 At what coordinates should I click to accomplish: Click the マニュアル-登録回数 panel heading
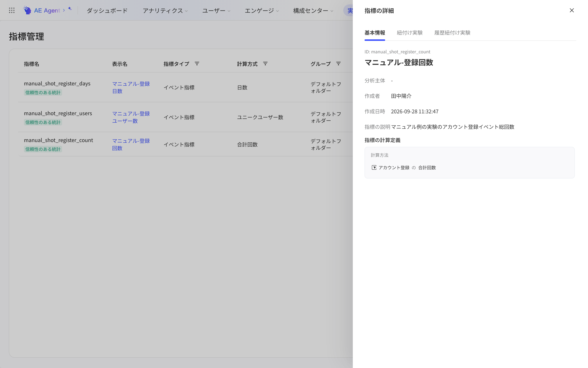coord(399,62)
